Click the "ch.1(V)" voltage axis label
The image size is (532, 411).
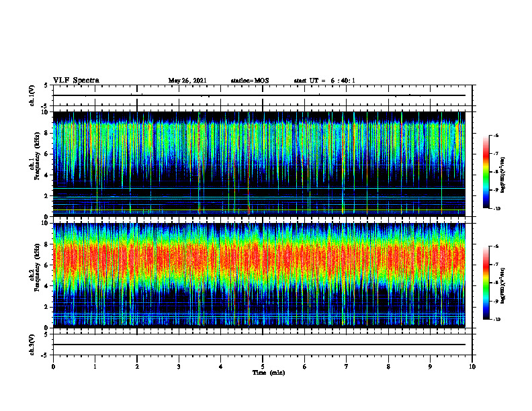click(x=32, y=95)
